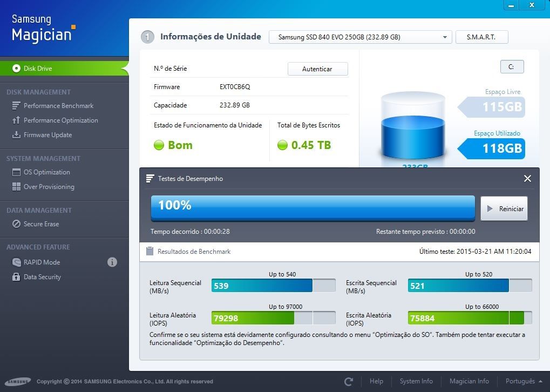Click the refresh icon in the footer
The height and width of the screenshot is (392, 550).
[349, 382]
